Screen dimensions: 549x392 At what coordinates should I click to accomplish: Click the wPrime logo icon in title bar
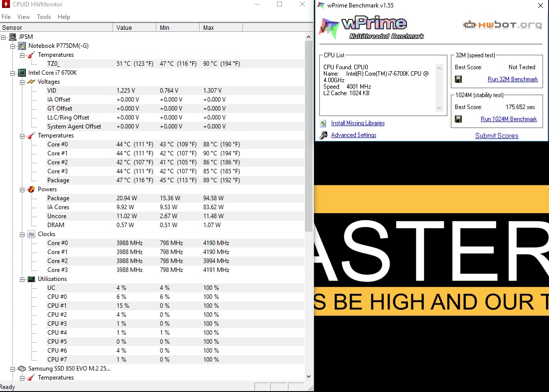point(321,5)
